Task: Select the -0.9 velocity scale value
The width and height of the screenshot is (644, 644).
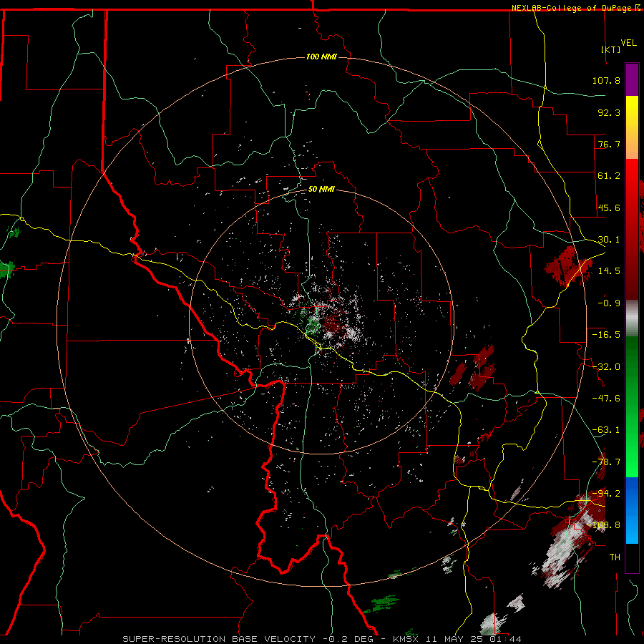Action: click(609, 303)
